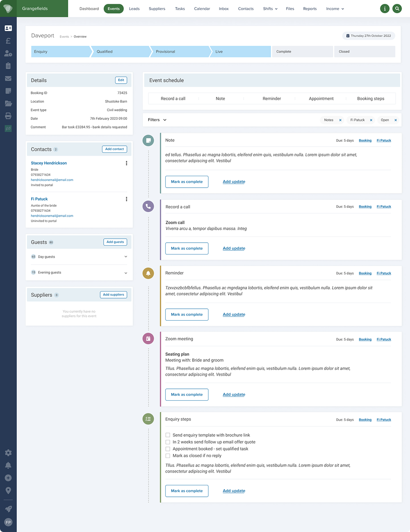The height and width of the screenshot is (532, 410).
Task: Open Reports in top navigation
Action: click(310, 9)
